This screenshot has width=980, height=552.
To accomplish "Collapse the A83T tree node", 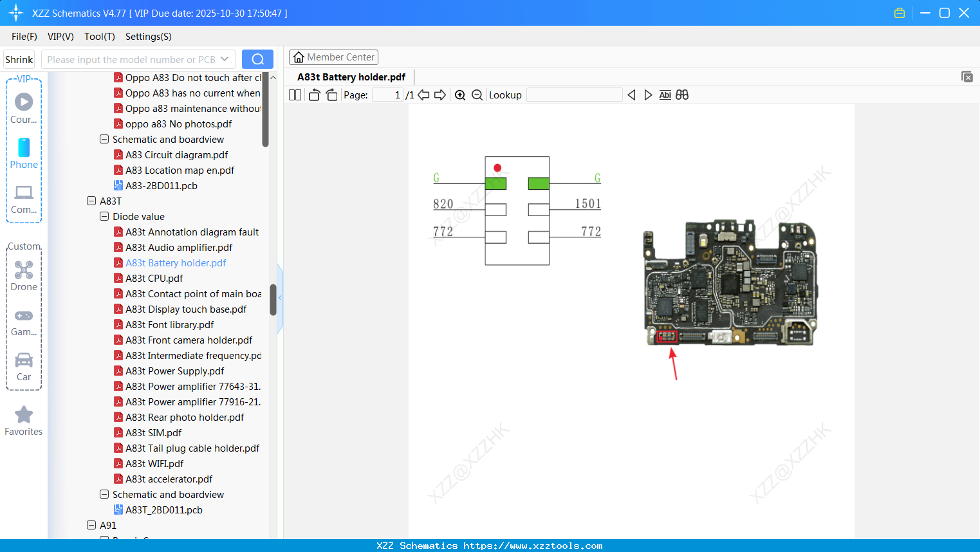I will (91, 201).
